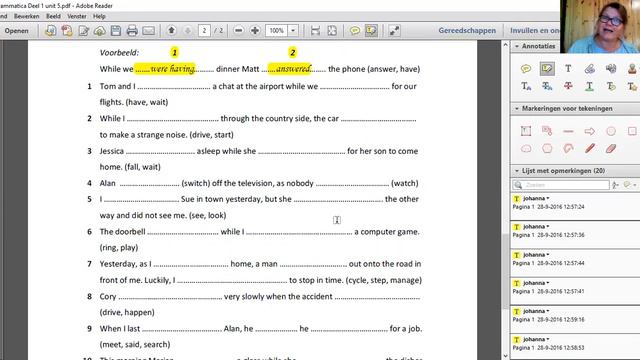Print the document with printer icon
This screenshot has height=360, width=640.
point(132,31)
